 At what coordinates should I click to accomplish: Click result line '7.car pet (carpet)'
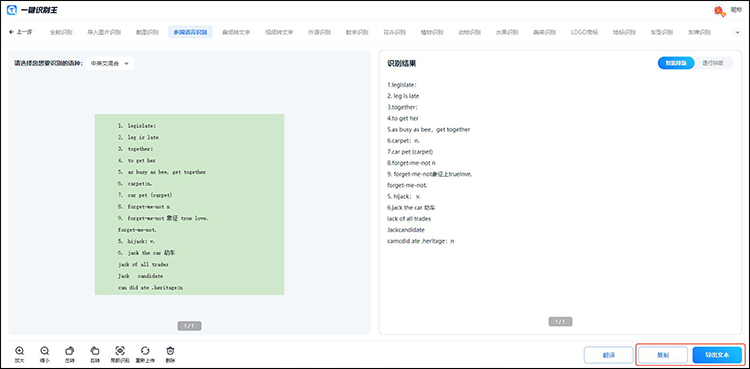410,152
